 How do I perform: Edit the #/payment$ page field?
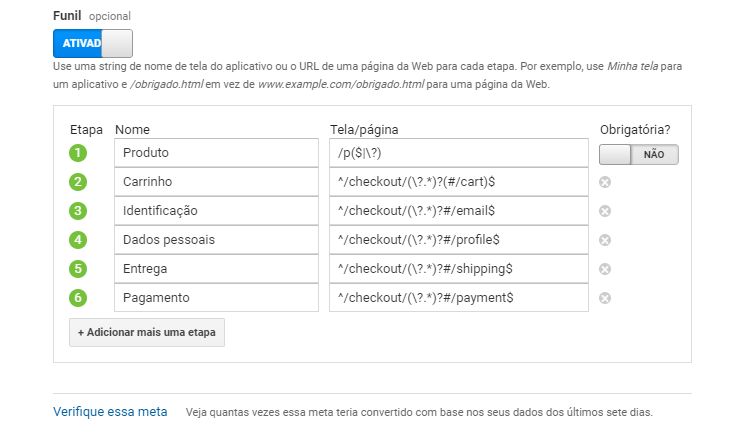(458, 298)
